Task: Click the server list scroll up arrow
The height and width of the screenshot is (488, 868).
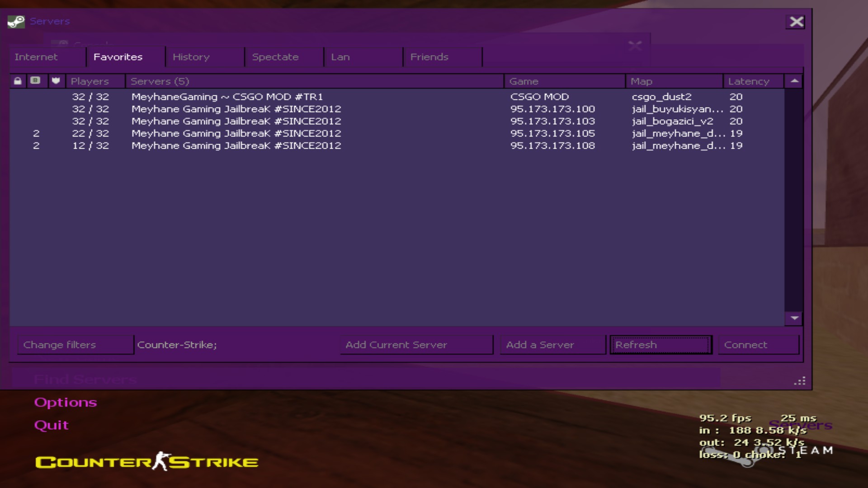Action: click(794, 81)
